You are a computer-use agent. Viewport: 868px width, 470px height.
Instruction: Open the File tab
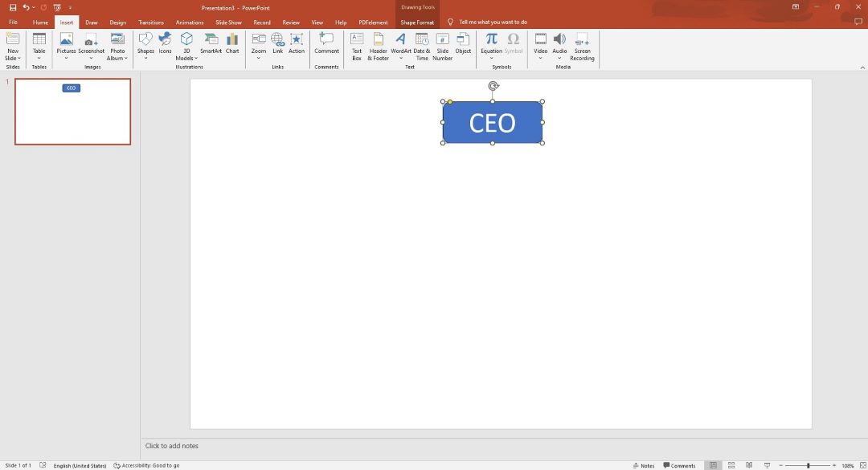point(13,22)
